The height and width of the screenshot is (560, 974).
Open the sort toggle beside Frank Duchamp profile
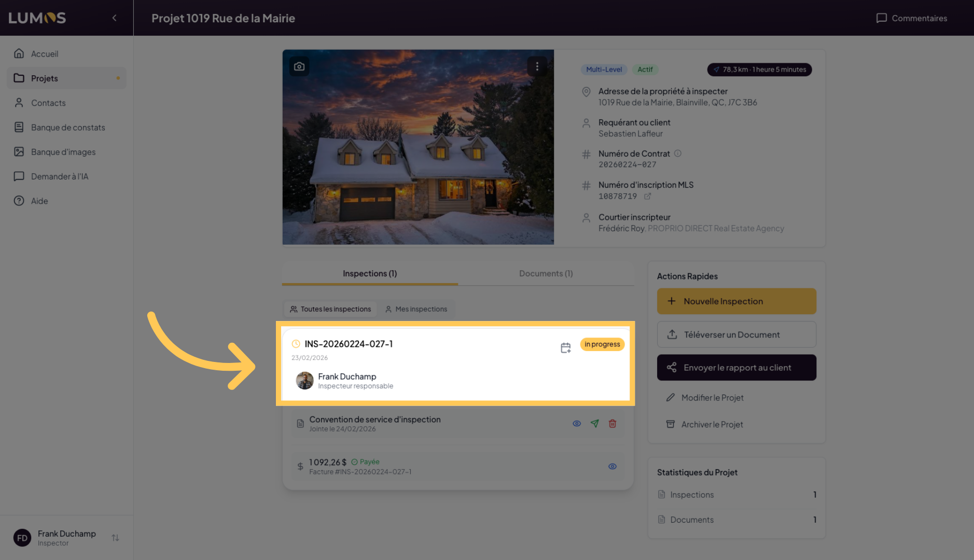[x=115, y=538]
